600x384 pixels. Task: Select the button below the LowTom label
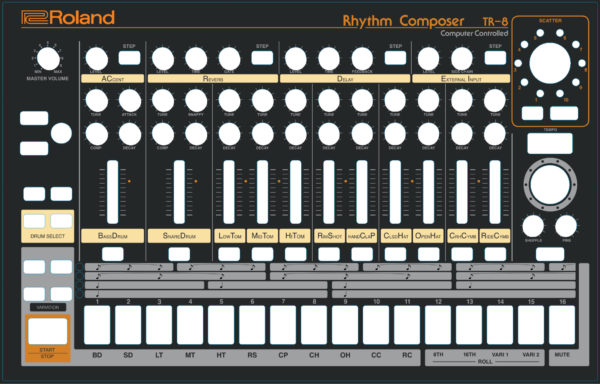[x=229, y=254]
